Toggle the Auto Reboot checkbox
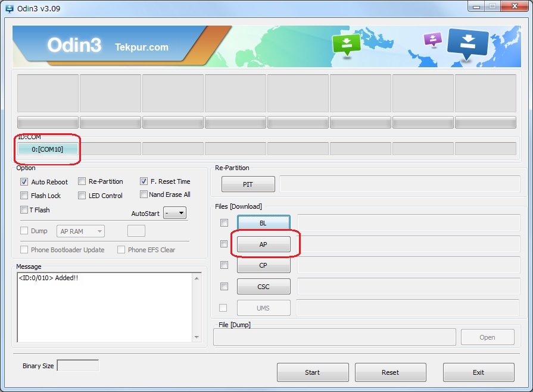The width and height of the screenshot is (533, 392). pyautogui.click(x=24, y=181)
